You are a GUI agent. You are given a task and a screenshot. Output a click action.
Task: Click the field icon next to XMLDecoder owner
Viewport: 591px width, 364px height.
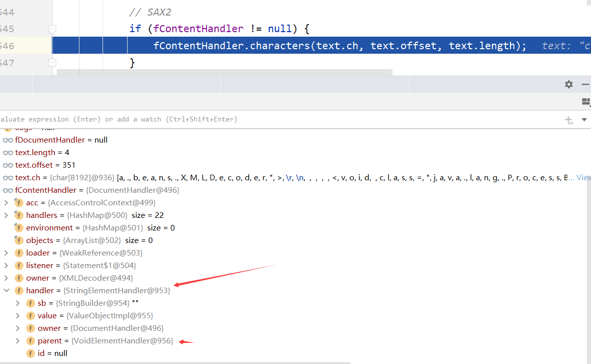point(19,278)
